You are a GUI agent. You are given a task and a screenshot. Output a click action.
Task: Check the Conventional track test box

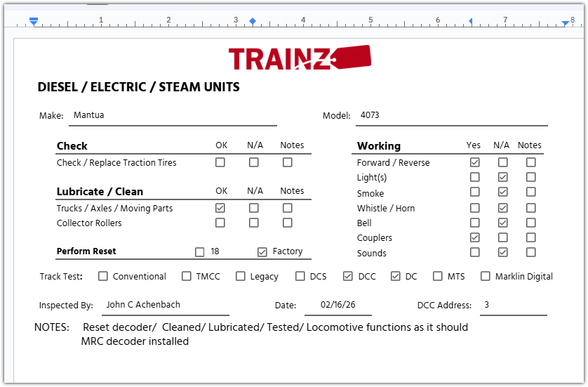point(102,276)
